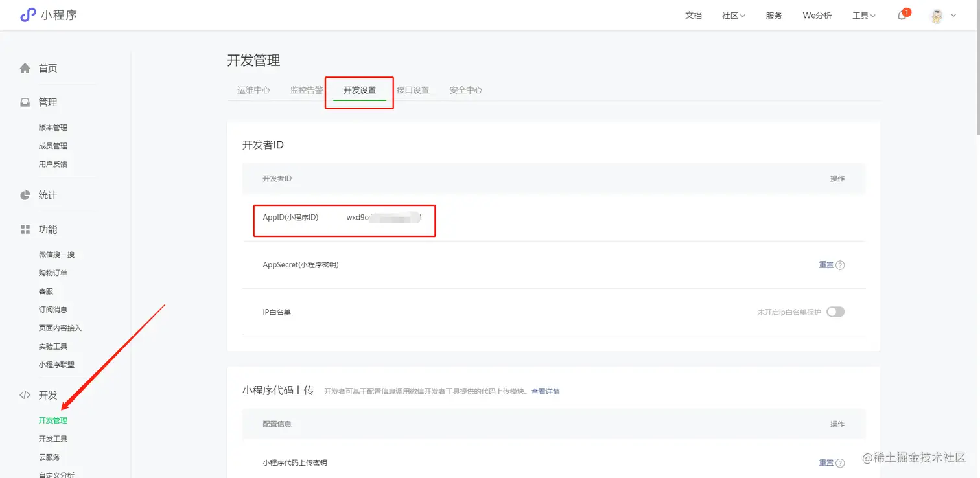This screenshot has height=478, width=980.
Task: Click the 小程序 logo icon
Action: pos(28,15)
